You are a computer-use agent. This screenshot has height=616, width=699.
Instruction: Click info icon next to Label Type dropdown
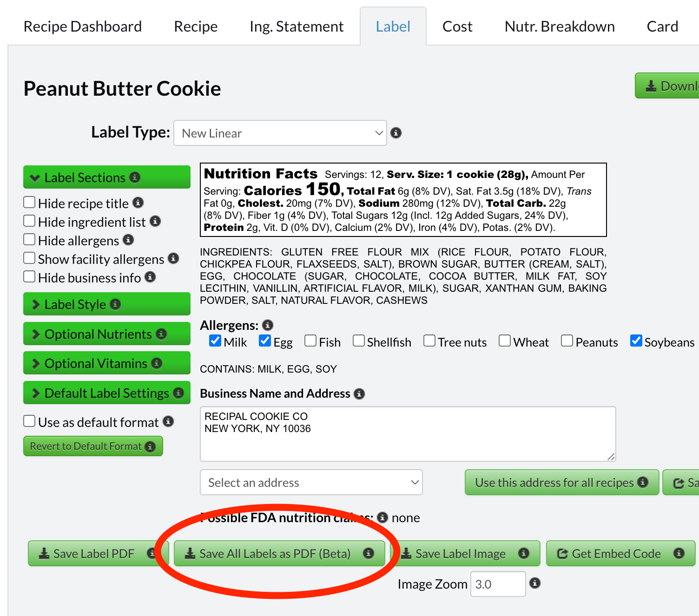coord(396,133)
